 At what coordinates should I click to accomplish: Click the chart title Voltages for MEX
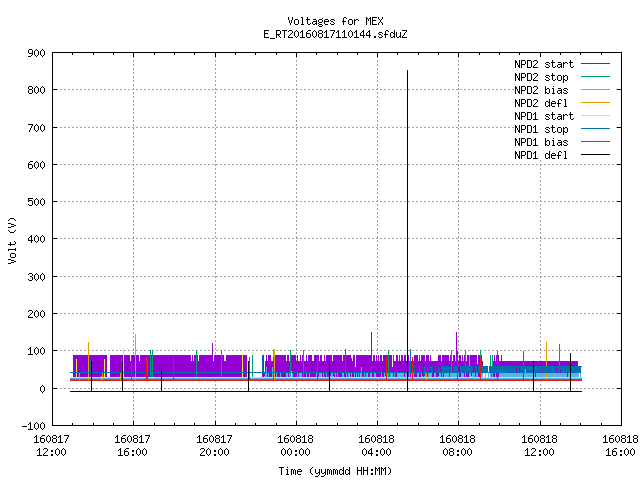(335, 21)
